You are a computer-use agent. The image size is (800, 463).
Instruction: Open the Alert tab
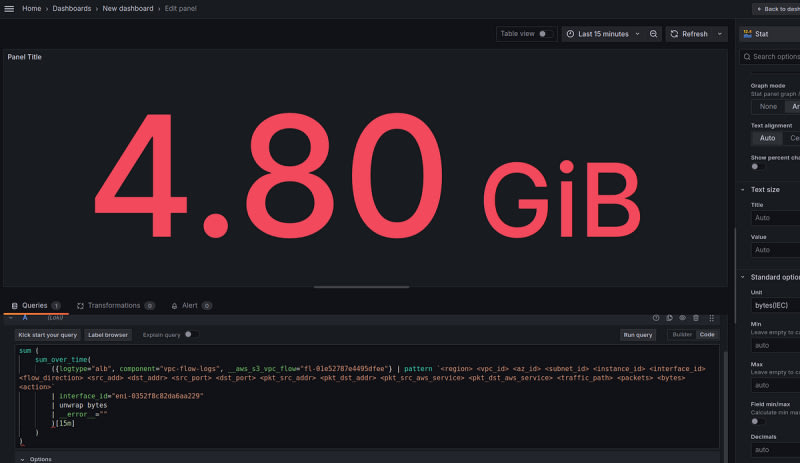coord(184,305)
